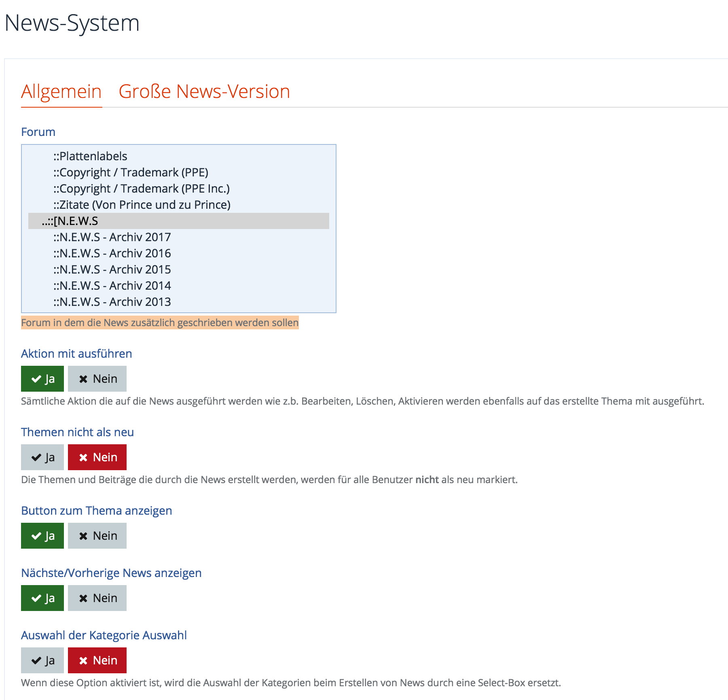Select ::N.E.W.S - Archiv 2013 option

pyautogui.click(x=112, y=302)
